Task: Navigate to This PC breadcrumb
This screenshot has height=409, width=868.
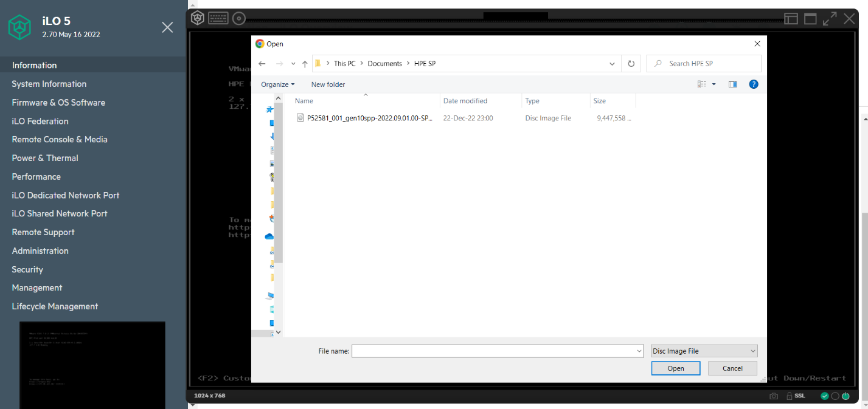Action: pos(344,64)
